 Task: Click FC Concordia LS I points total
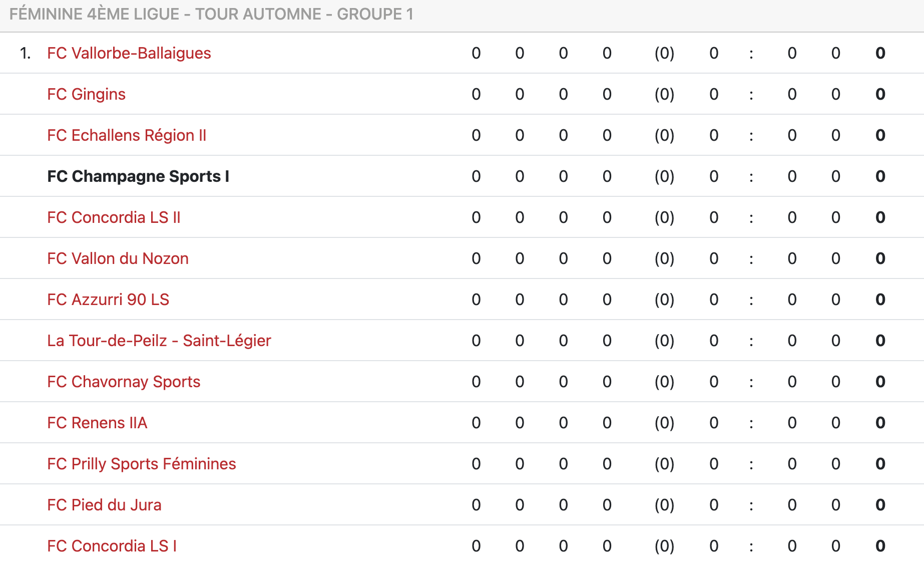[880, 546]
